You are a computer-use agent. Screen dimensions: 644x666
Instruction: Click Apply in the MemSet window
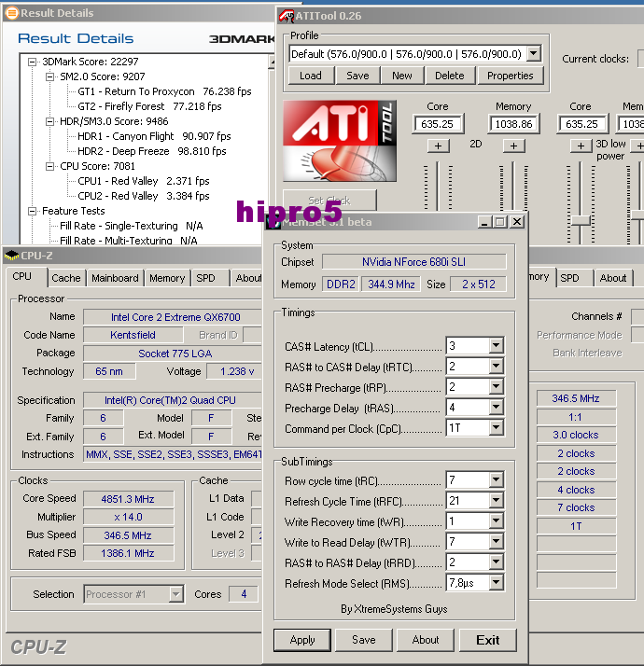[302, 640]
